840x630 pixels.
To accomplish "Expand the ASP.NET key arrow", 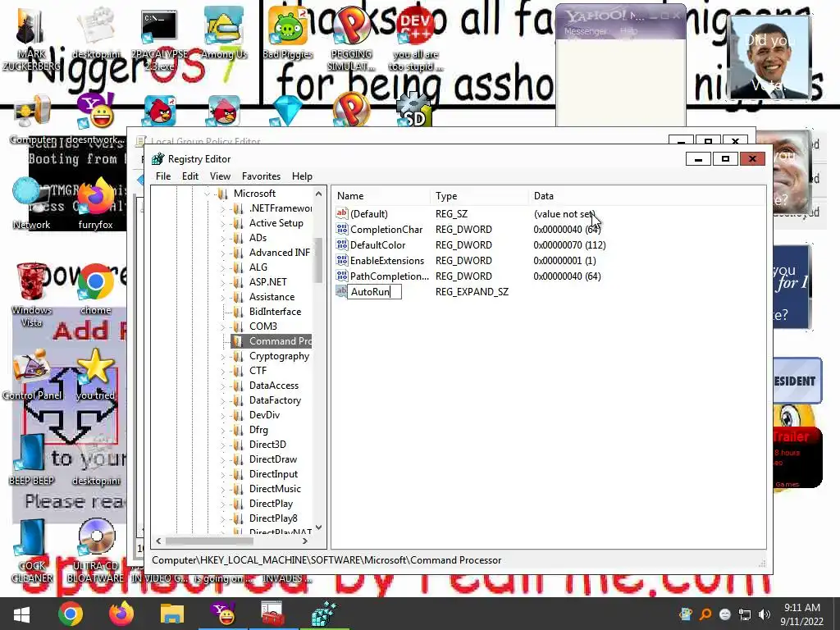I will coord(223,282).
